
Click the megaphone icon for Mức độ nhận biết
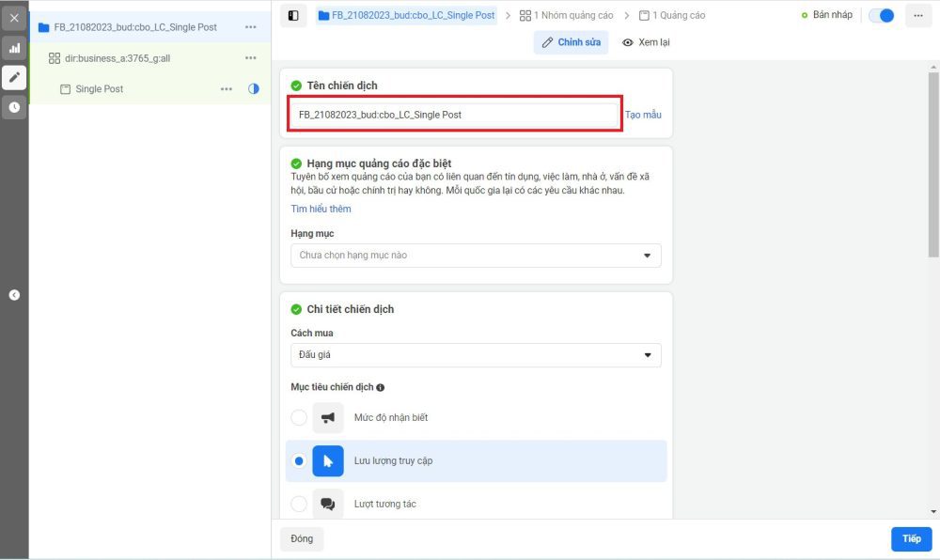pos(328,417)
